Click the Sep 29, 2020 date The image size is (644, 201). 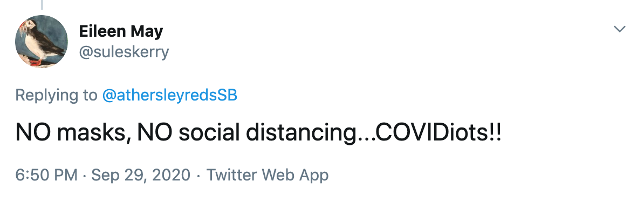[140, 175]
